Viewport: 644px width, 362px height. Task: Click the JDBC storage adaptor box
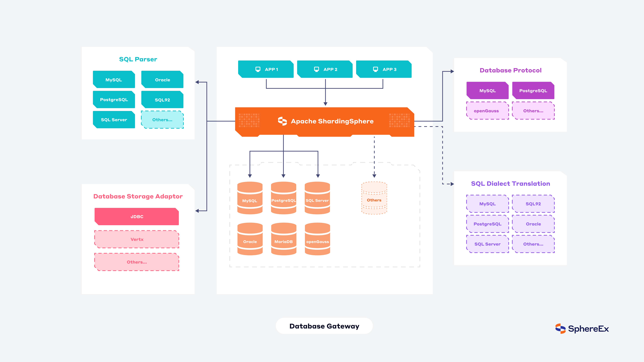(137, 217)
